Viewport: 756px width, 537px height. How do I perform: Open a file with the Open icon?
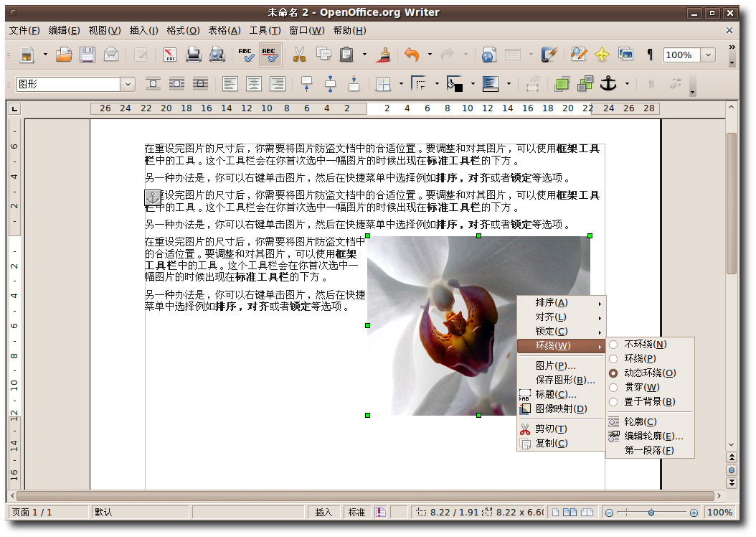[64, 55]
